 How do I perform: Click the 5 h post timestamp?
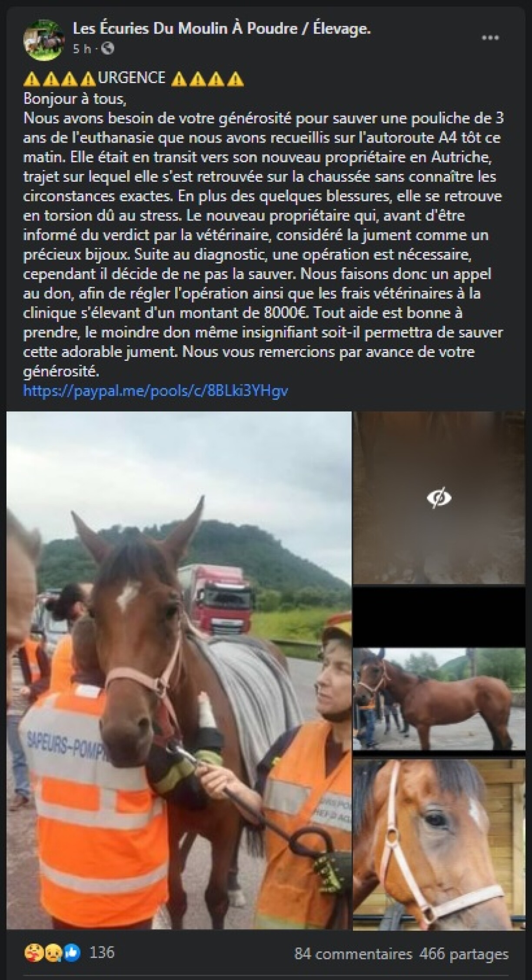click(82, 49)
